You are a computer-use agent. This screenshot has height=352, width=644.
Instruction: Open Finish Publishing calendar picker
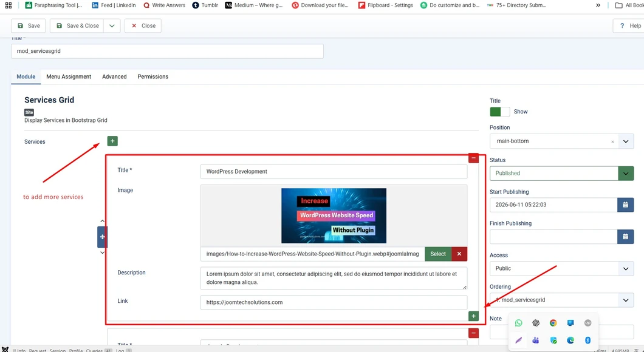coord(625,237)
